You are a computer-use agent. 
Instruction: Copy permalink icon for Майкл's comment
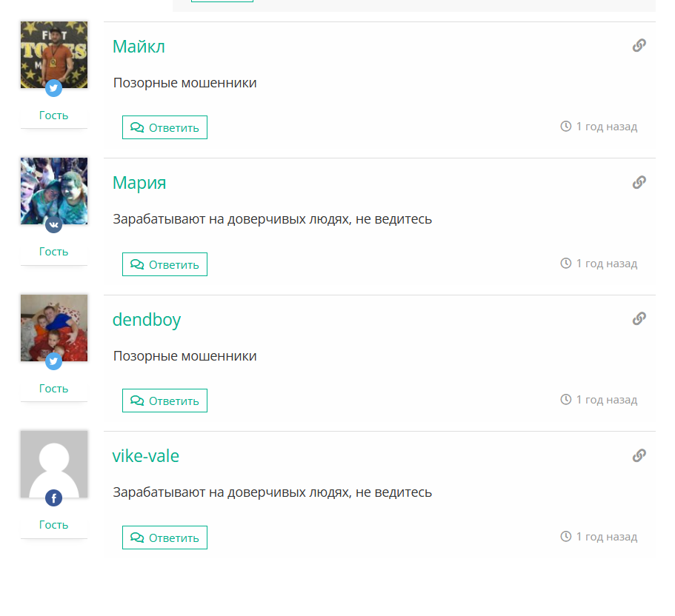[x=639, y=45]
